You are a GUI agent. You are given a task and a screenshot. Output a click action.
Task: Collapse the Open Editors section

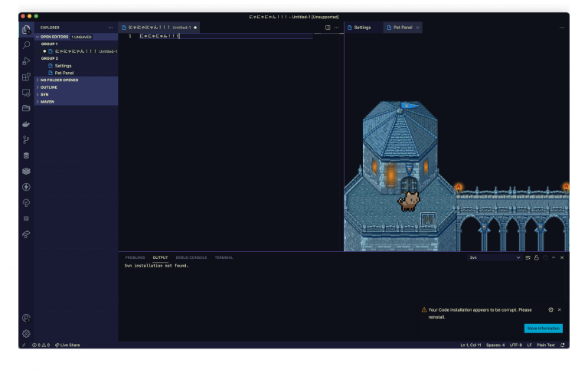pyautogui.click(x=38, y=37)
